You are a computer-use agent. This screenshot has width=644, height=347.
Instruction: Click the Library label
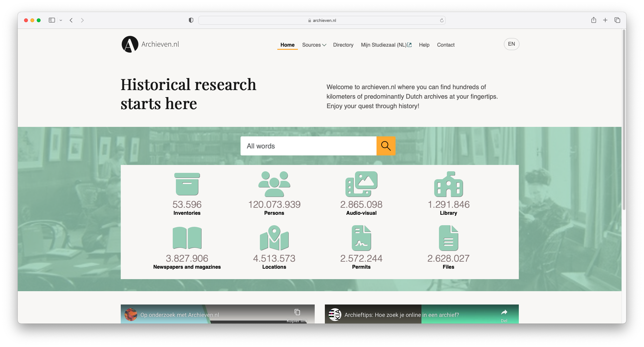tap(448, 213)
